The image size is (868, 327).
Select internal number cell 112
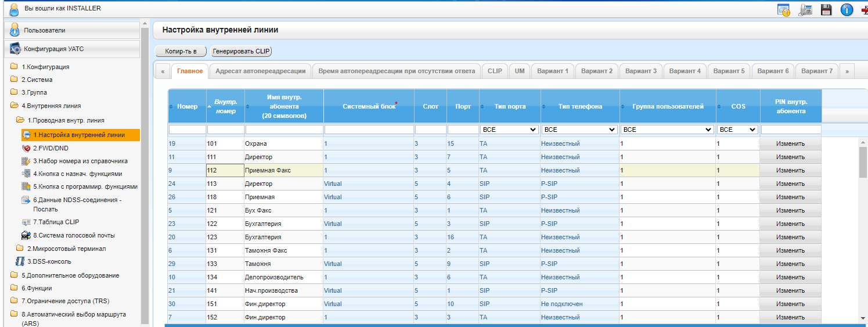point(225,170)
